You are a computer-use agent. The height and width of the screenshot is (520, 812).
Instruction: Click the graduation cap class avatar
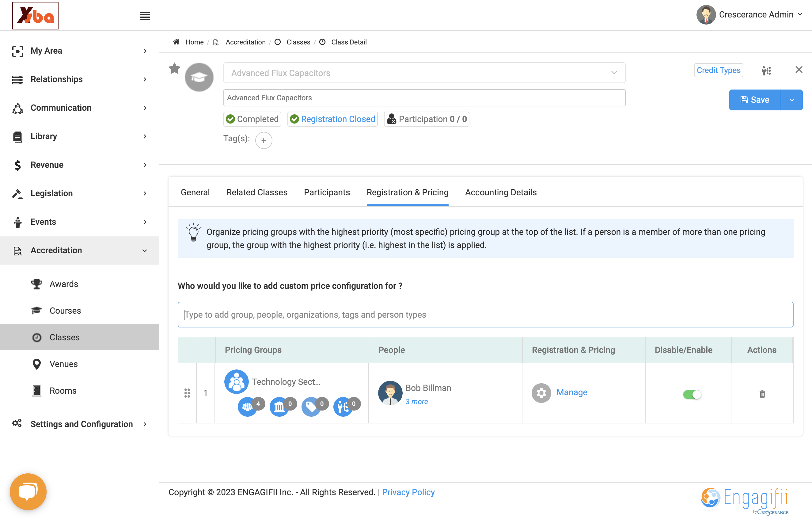click(x=199, y=77)
